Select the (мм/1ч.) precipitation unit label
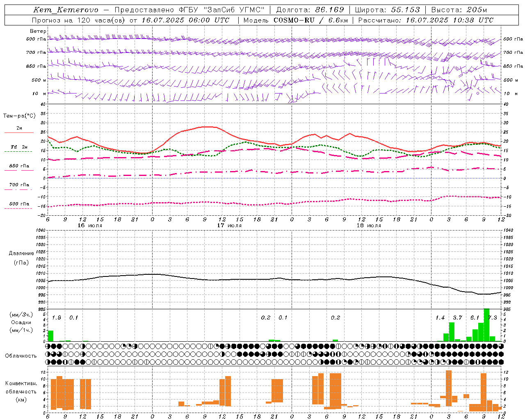 21,330
